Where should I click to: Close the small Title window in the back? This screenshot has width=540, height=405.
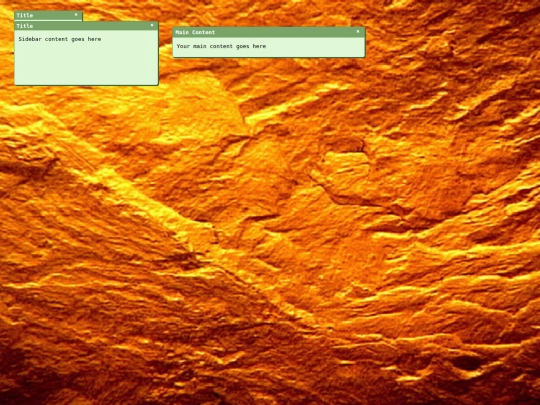tap(76, 15)
